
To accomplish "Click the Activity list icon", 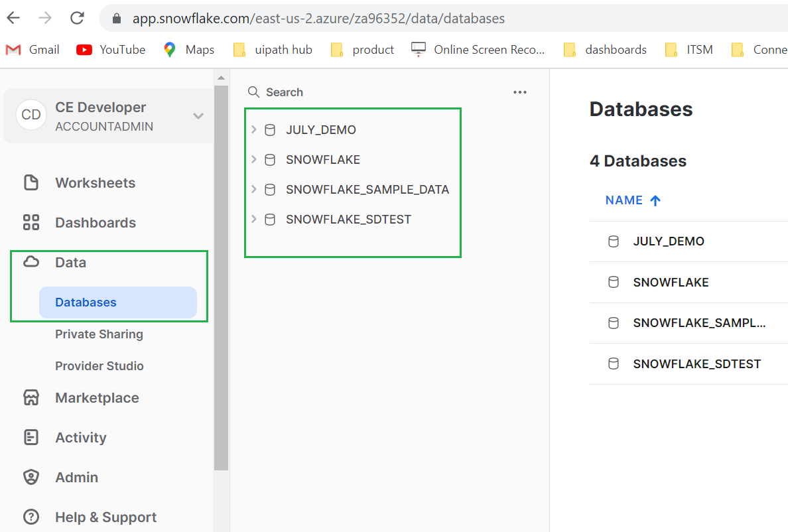I will (x=31, y=437).
